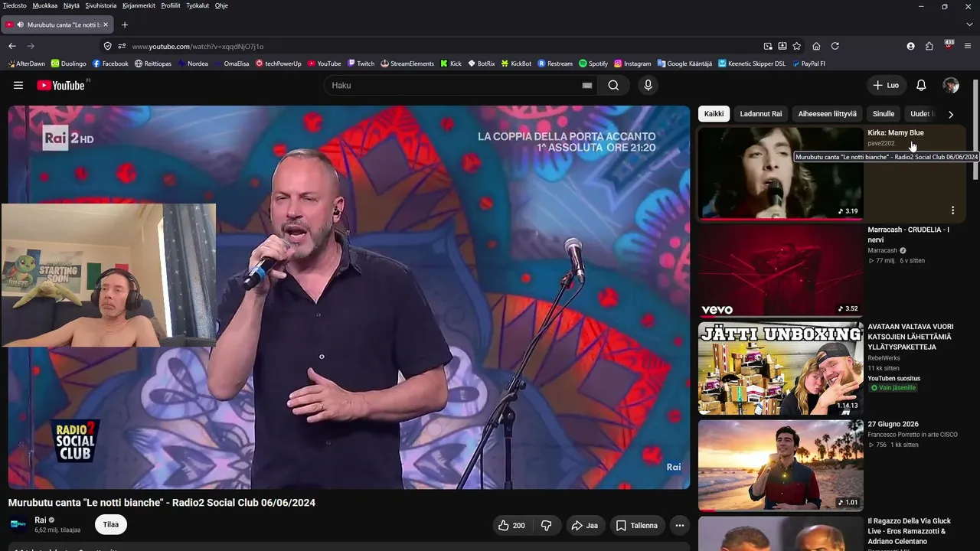Open Firefox extensions puzzle icon
This screenshot has width=980, height=551.
coord(929,46)
